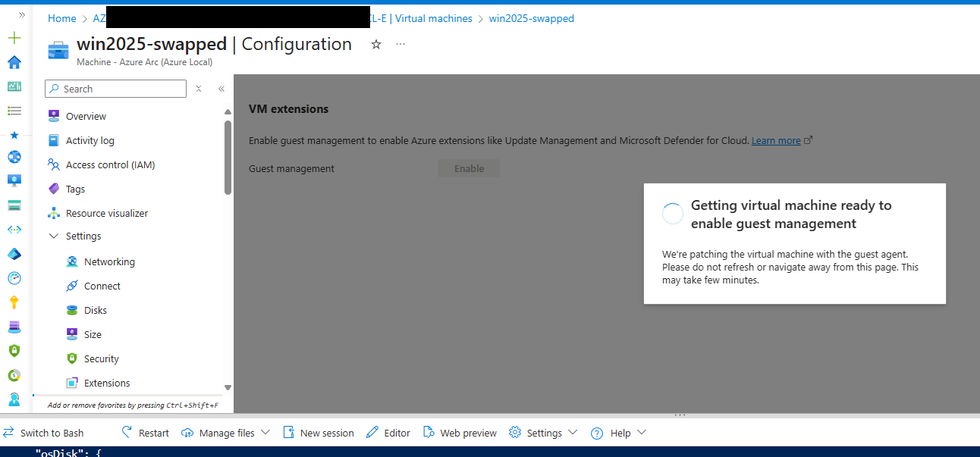Screen dimensions: 980x457
Task: Click the Learn more link
Action: [x=776, y=141]
